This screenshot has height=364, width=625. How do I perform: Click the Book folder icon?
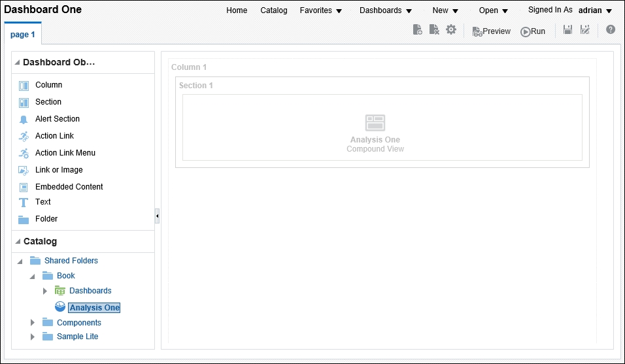click(48, 276)
